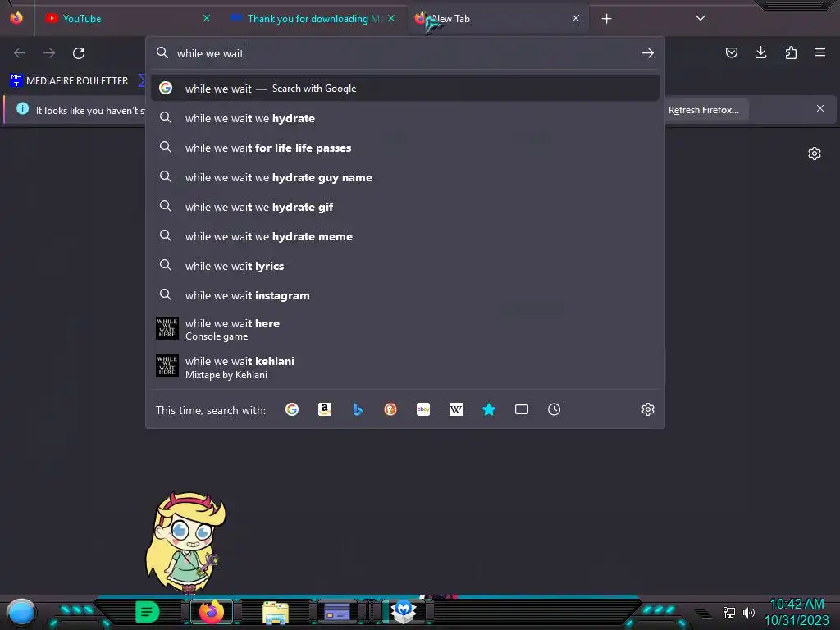
Task: Close the YouTube tab
Action: [x=206, y=18]
